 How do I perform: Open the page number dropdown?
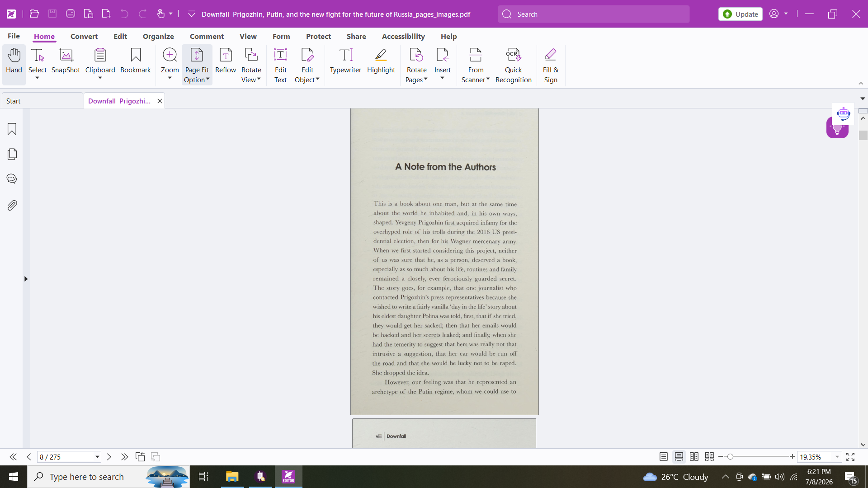point(97,457)
